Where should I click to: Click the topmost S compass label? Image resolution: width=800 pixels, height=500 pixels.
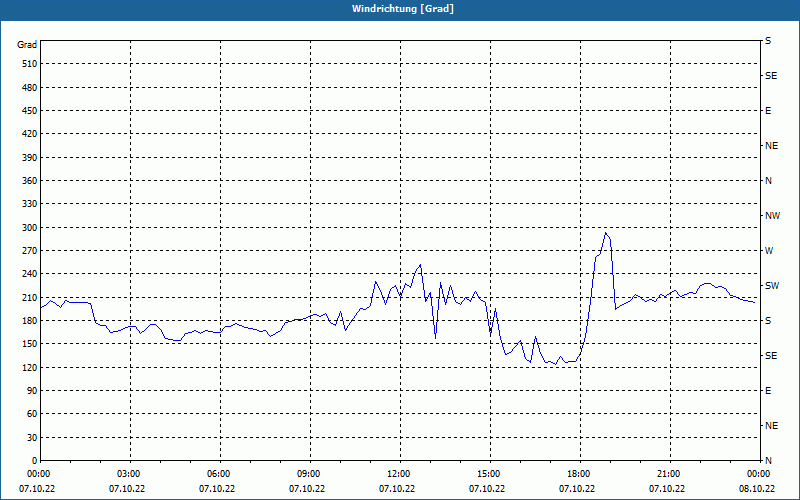point(768,41)
